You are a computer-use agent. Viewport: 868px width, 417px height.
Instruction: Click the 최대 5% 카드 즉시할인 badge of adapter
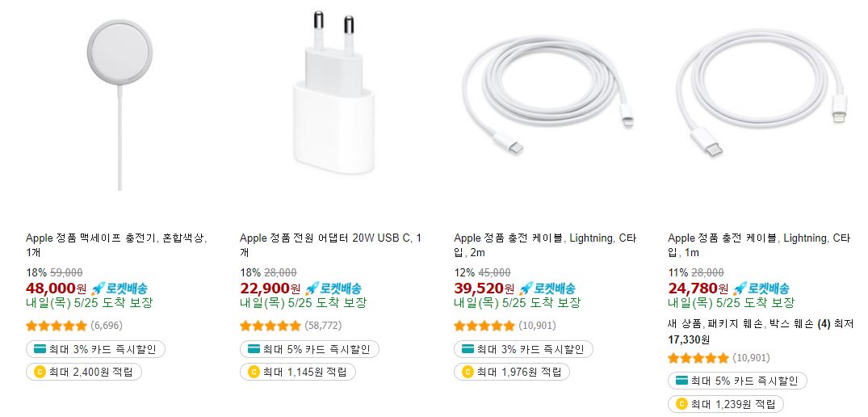(309, 349)
